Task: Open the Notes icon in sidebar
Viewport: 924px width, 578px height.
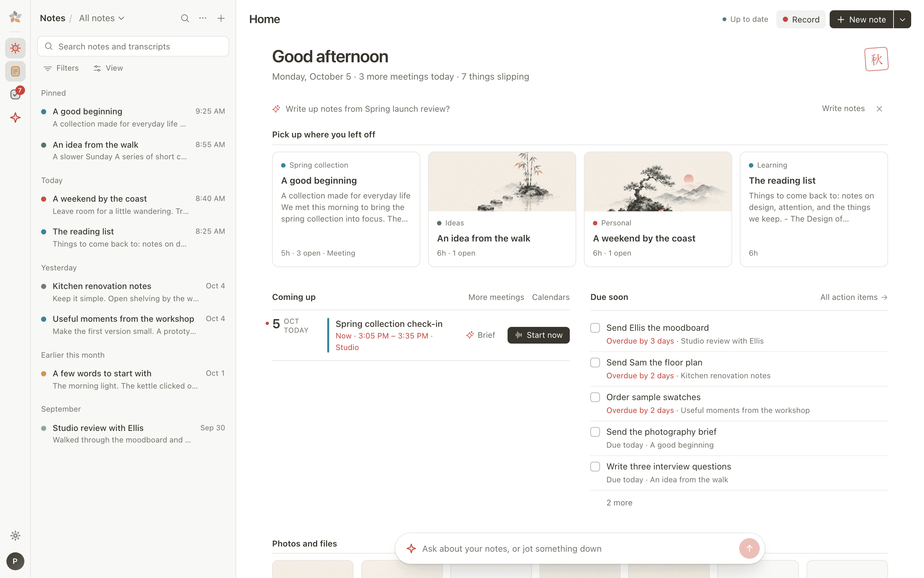Action: point(15,71)
